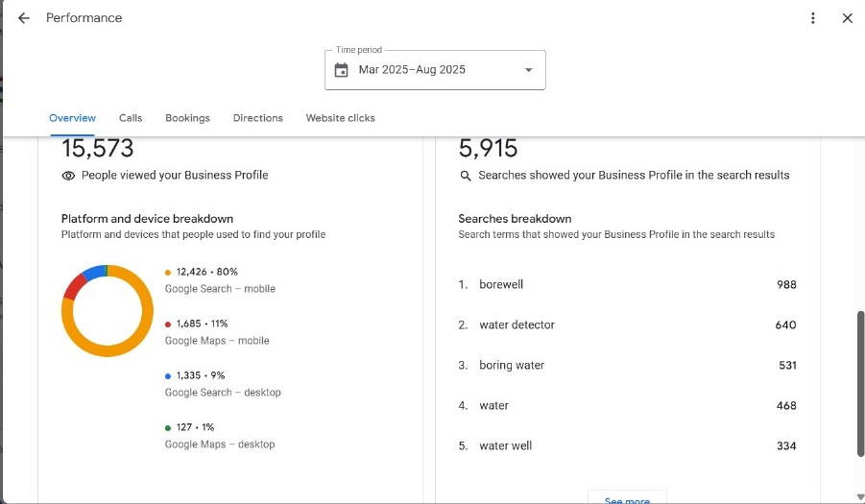Click the blue Google Search desktop legend dot
This screenshot has width=865, height=504.
pyautogui.click(x=168, y=376)
